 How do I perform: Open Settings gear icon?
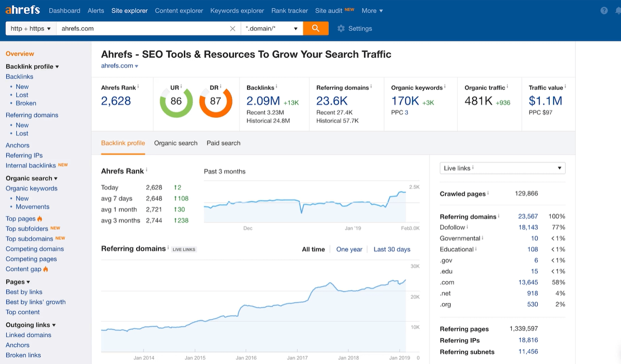[x=341, y=28]
